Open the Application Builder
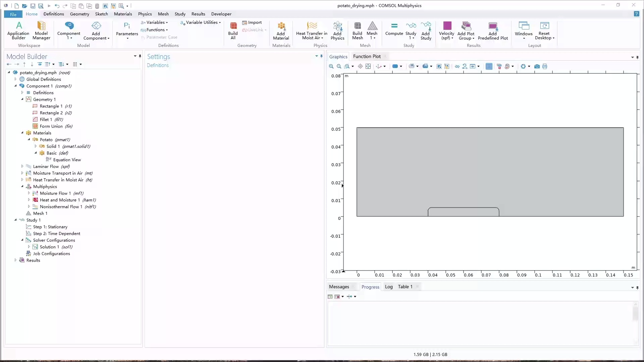Image resolution: width=644 pixels, height=362 pixels. (18, 26)
